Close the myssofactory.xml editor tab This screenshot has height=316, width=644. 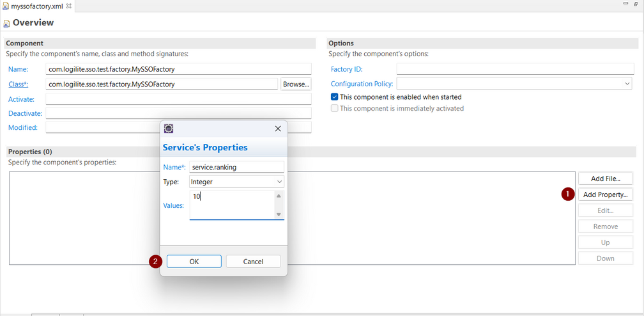pos(69,6)
